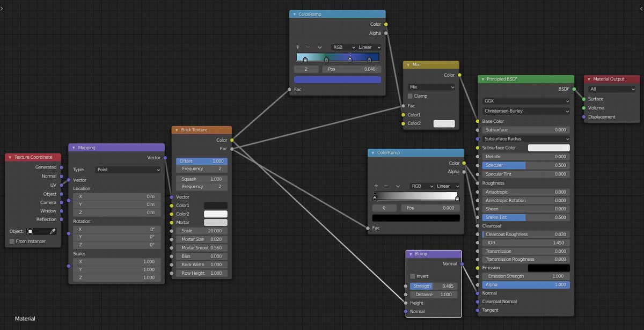The height and width of the screenshot is (330, 644).
Task: Click the IOR 1.450 field
Action: (526, 243)
